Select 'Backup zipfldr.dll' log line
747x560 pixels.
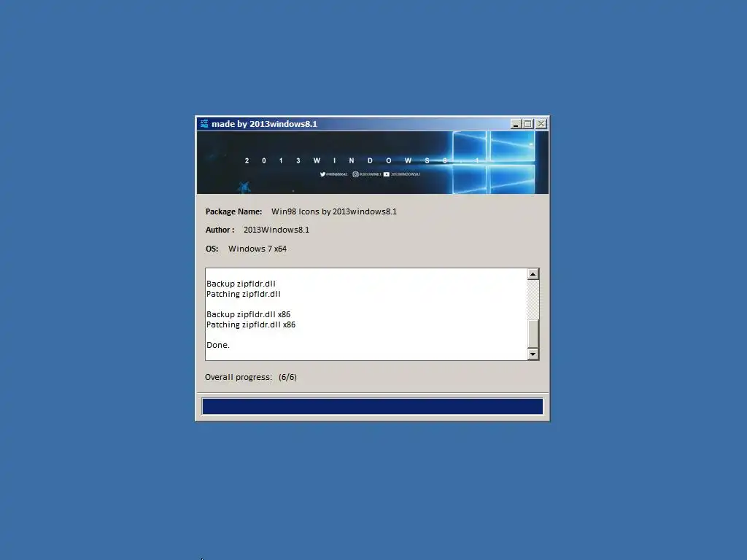pyautogui.click(x=241, y=284)
